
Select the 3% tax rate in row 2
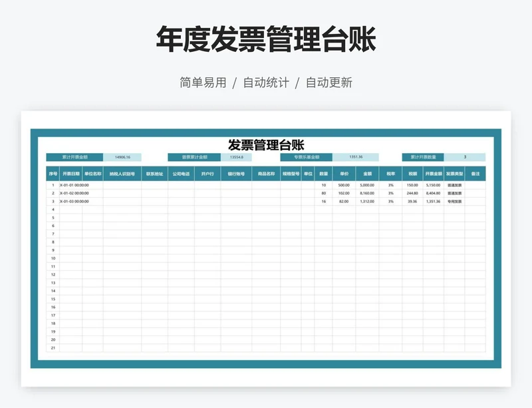[x=391, y=193]
